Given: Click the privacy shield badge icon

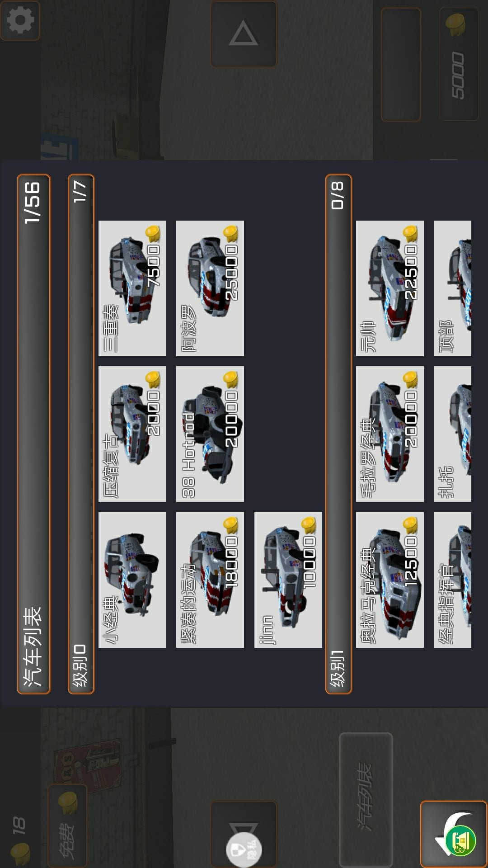Looking at the screenshot, I should click(x=244, y=850).
